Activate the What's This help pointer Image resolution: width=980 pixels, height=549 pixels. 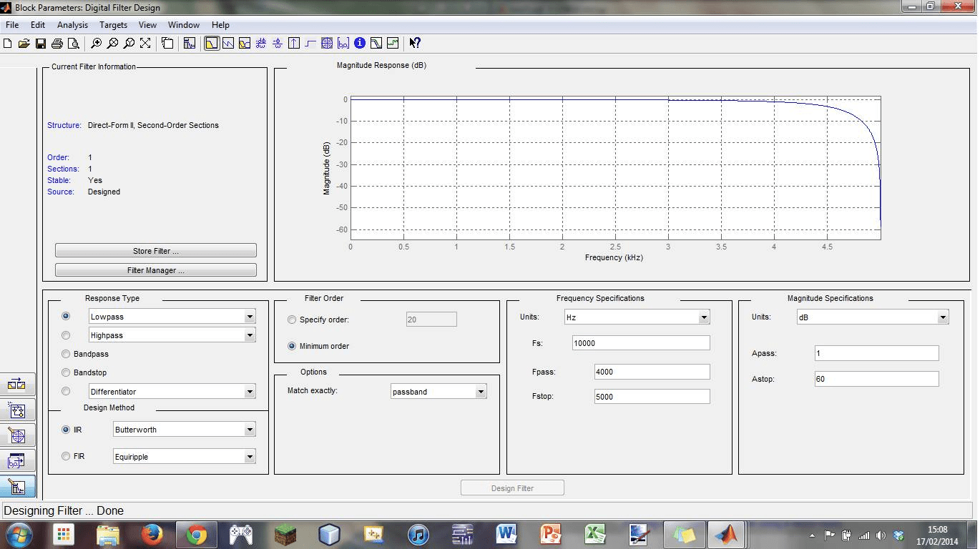coord(415,43)
